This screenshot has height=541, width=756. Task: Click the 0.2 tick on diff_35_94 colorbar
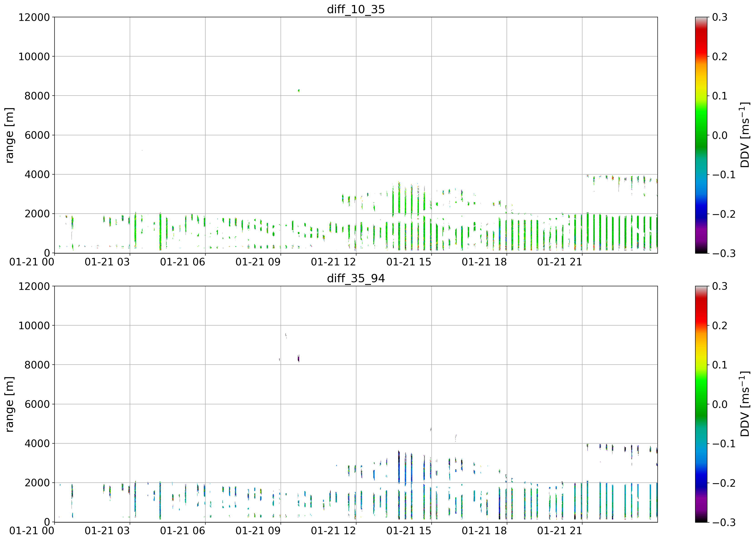pyautogui.click(x=720, y=326)
